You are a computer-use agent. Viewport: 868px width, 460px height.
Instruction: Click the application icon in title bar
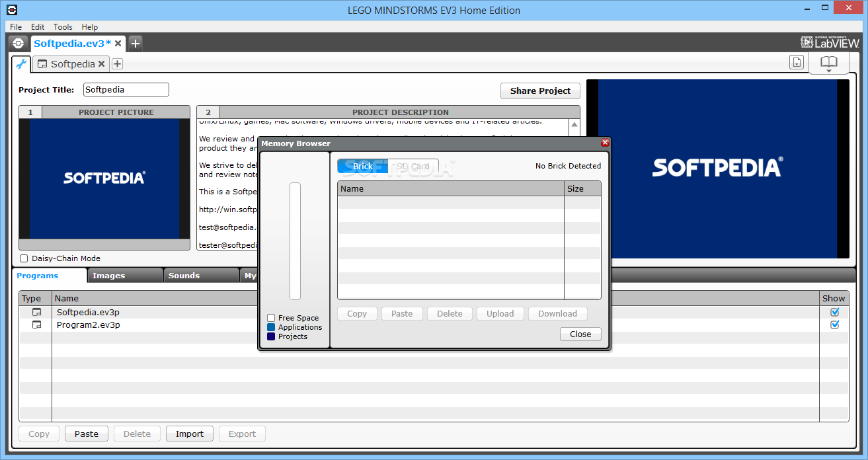[x=12, y=10]
